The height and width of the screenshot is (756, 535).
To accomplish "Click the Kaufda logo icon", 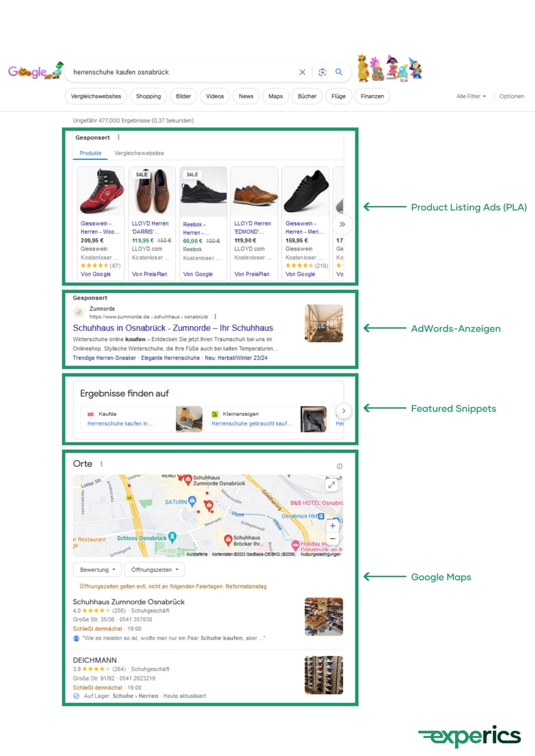I will (x=91, y=414).
